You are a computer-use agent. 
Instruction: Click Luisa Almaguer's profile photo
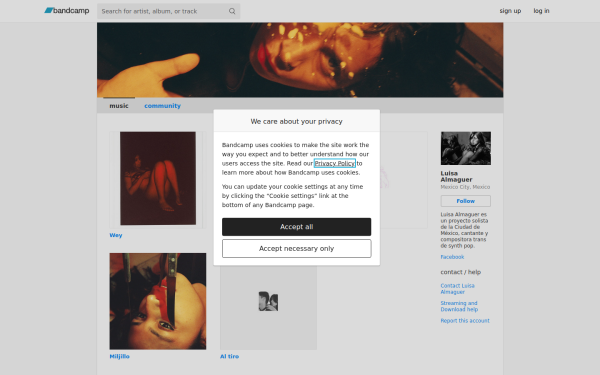(x=466, y=148)
